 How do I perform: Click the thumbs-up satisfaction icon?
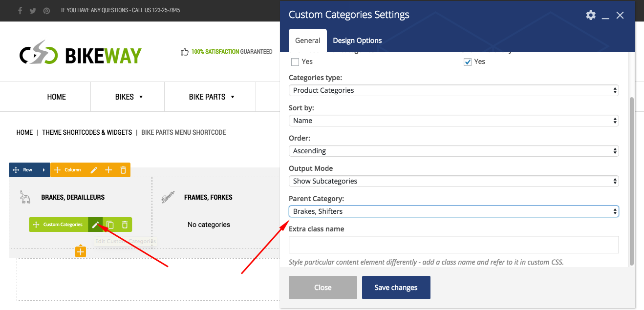tap(184, 51)
